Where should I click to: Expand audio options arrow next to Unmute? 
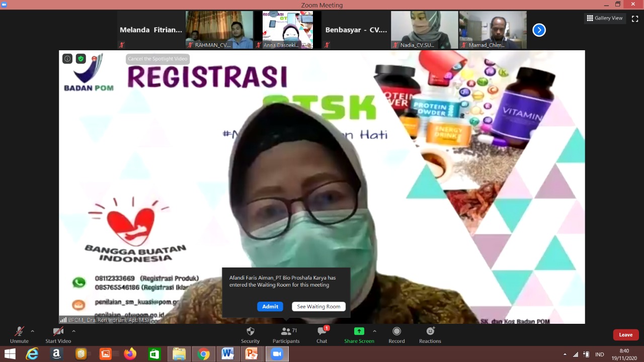click(33, 331)
